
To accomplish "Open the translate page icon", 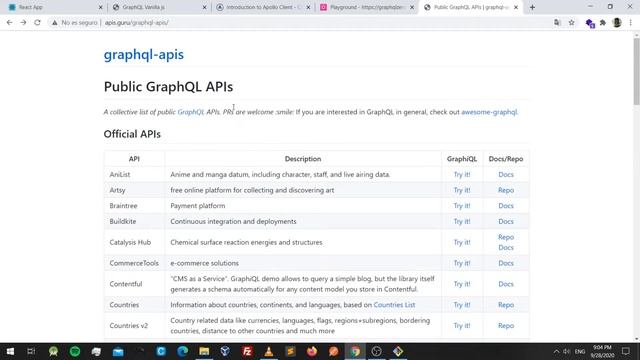I will pos(557,23).
